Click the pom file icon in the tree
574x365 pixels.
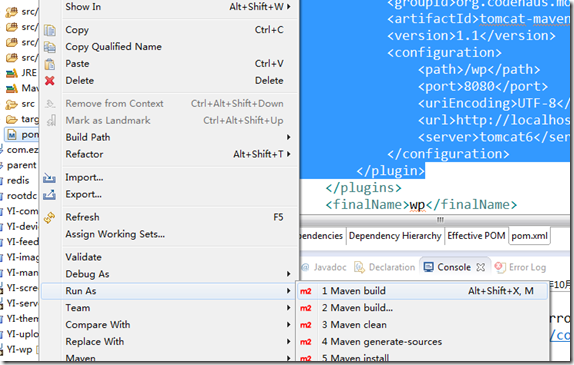(x=12, y=135)
